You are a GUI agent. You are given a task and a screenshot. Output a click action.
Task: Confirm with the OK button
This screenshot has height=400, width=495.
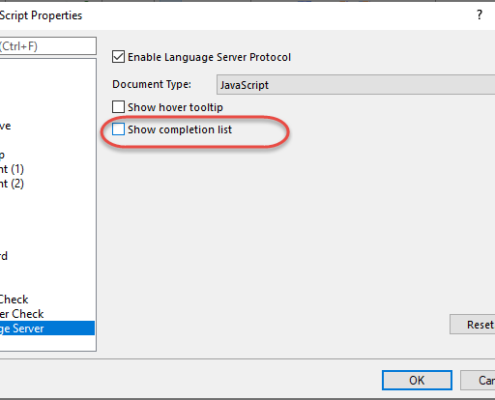click(x=417, y=380)
